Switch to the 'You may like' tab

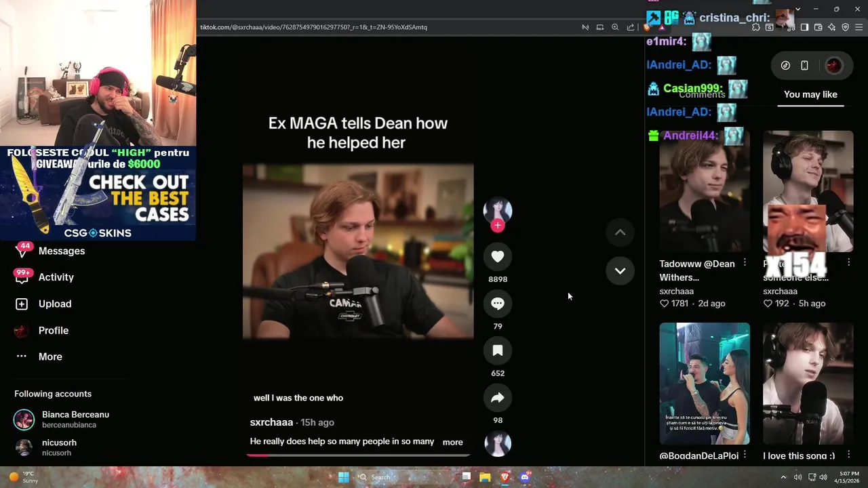click(810, 94)
